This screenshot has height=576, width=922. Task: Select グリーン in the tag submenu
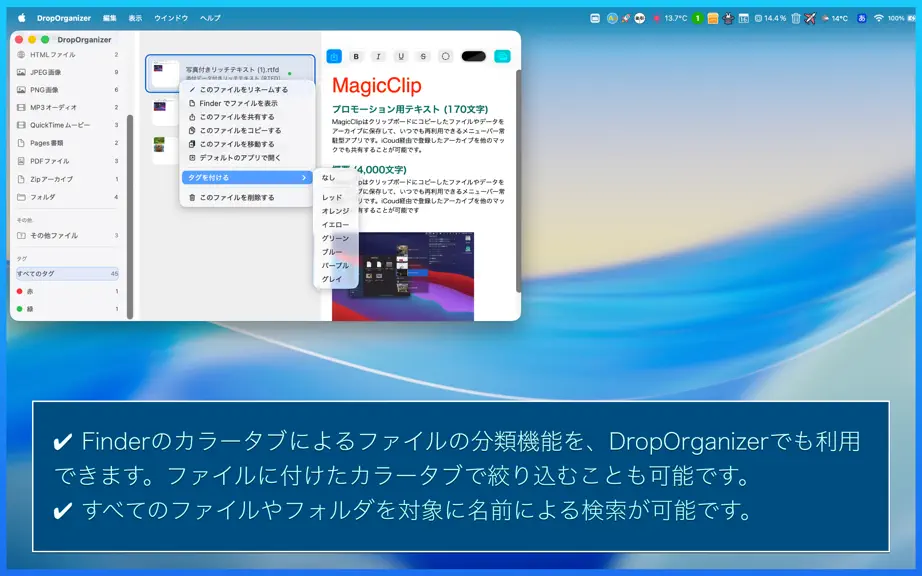tap(336, 238)
